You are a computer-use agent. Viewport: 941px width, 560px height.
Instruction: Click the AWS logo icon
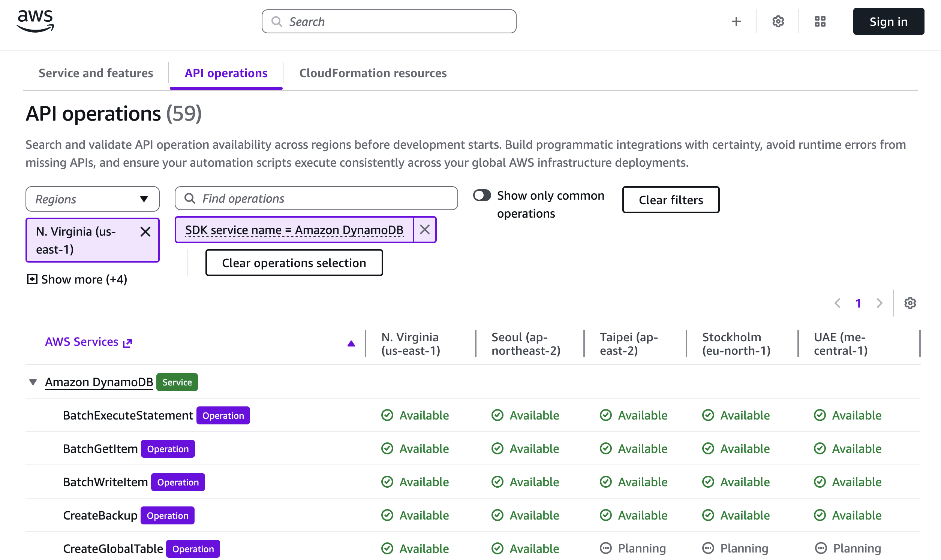coord(35,21)
